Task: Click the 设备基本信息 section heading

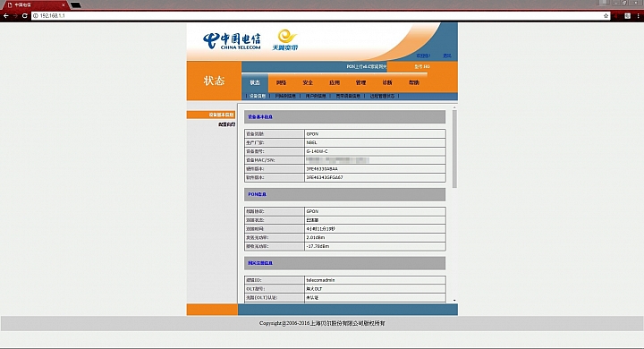Action: pyautogui.click(x=260, y=117)
